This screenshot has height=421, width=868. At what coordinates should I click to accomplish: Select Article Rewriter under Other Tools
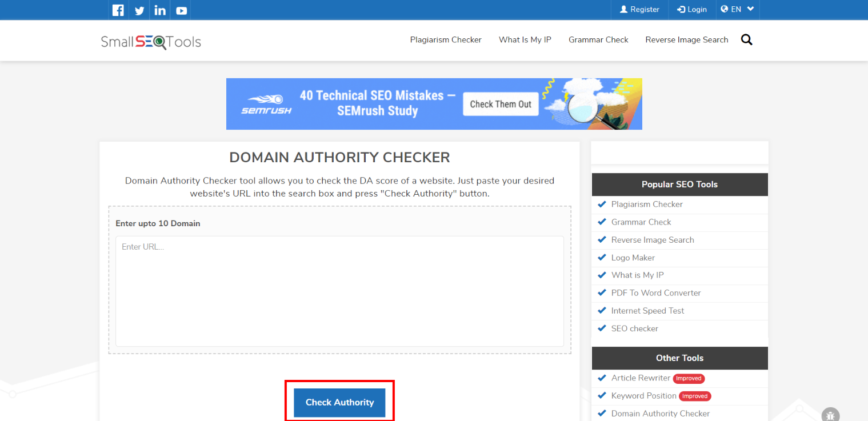641,378
